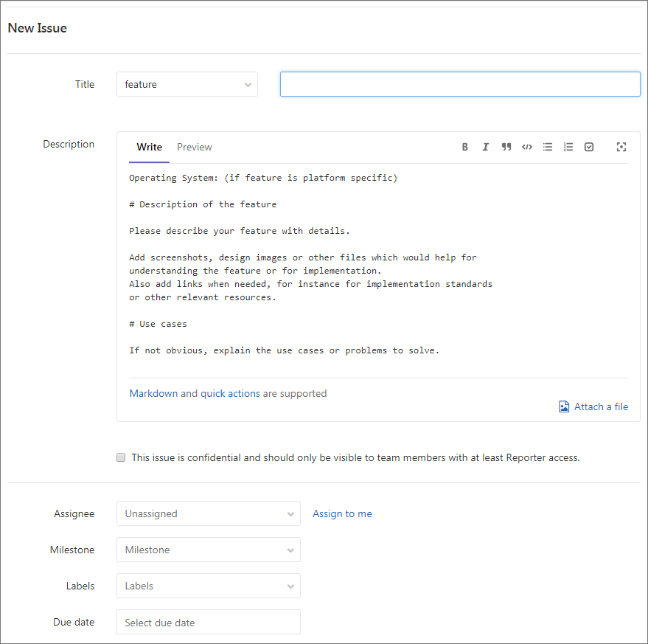Screen dimensions: 648x644
Task: Open the feature template dropdown
Action: pyautogui.click(x=187, y=84)
